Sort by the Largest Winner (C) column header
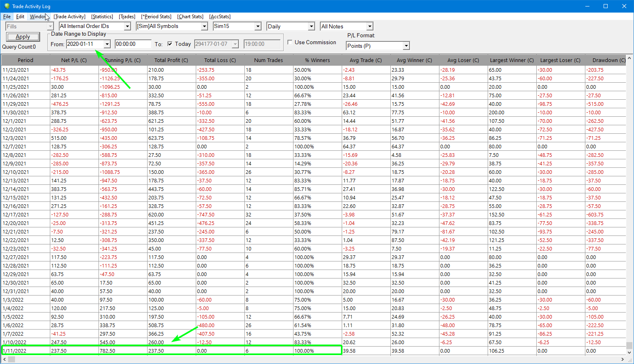Screen dimensions: 634x364 pos(512,60)
